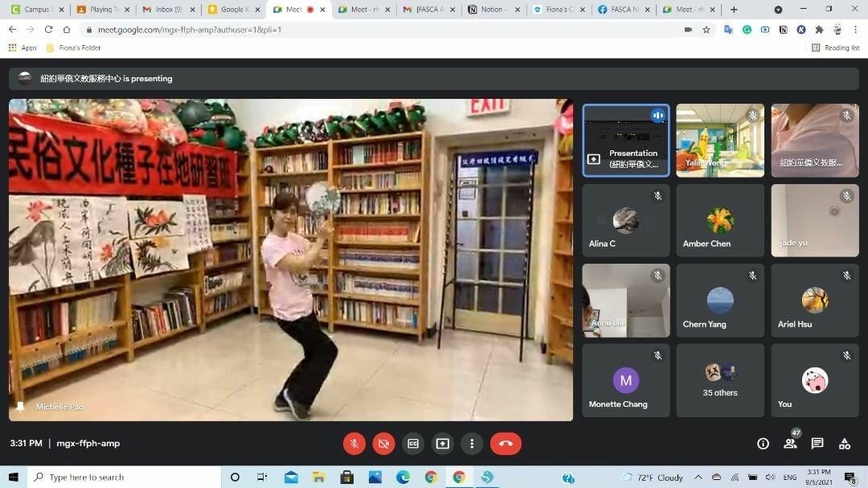Turn on closed captions
This screenshot has width=868, height=488.
[413, 444]
